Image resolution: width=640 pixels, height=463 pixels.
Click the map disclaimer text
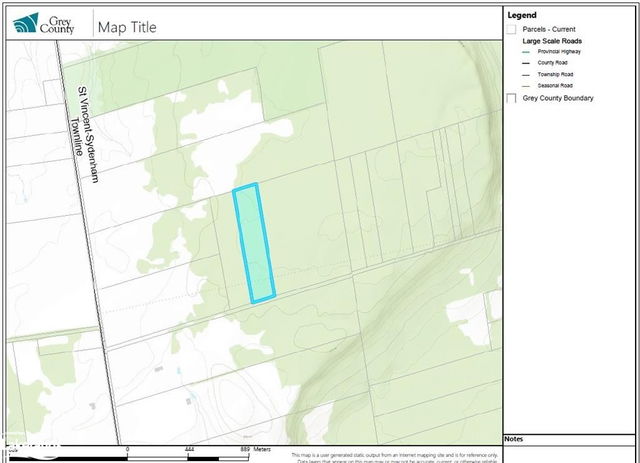(x=395, y=458)
